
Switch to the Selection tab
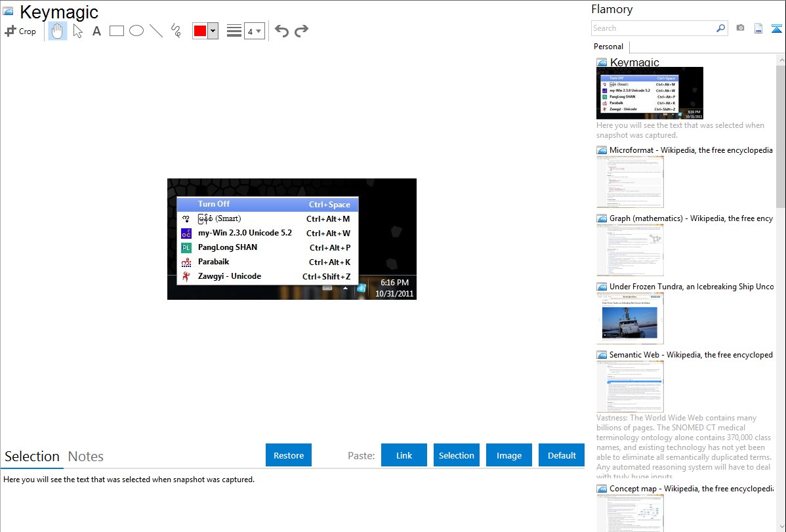pyautogui.click(x=32, y=457)
